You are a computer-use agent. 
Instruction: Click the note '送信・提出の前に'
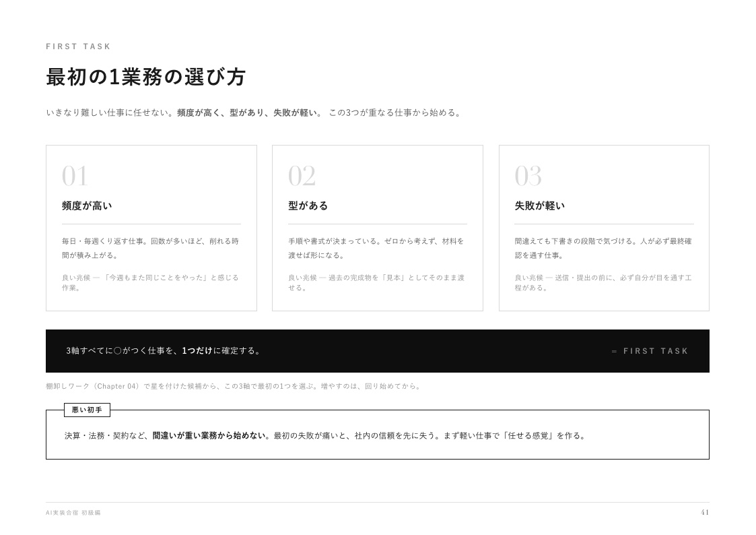pos(603,283)
